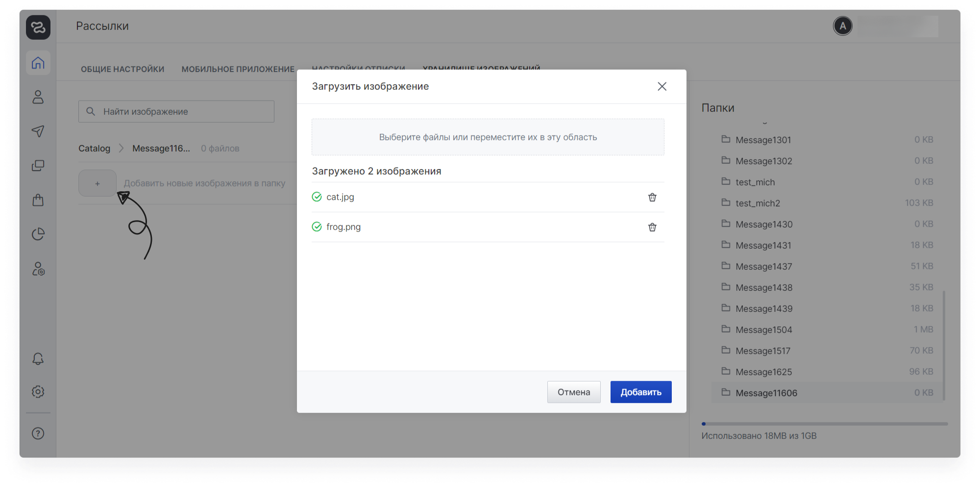Screen dimensions: 980x487
Task: Select folder Message1302
Action: [827, 161]
